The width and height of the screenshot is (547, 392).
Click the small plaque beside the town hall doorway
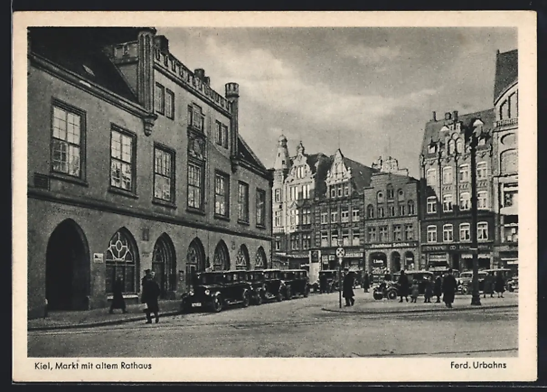[98, 258]
